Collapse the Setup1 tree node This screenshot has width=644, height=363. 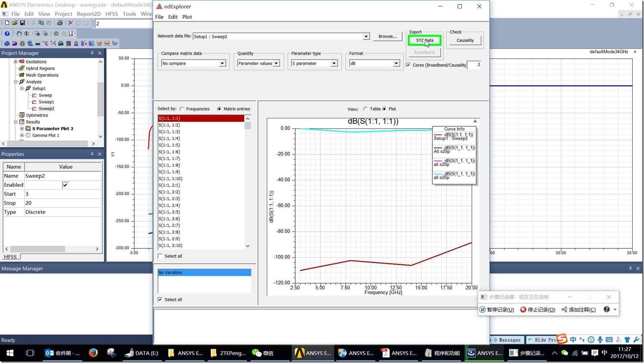[23, 88]
